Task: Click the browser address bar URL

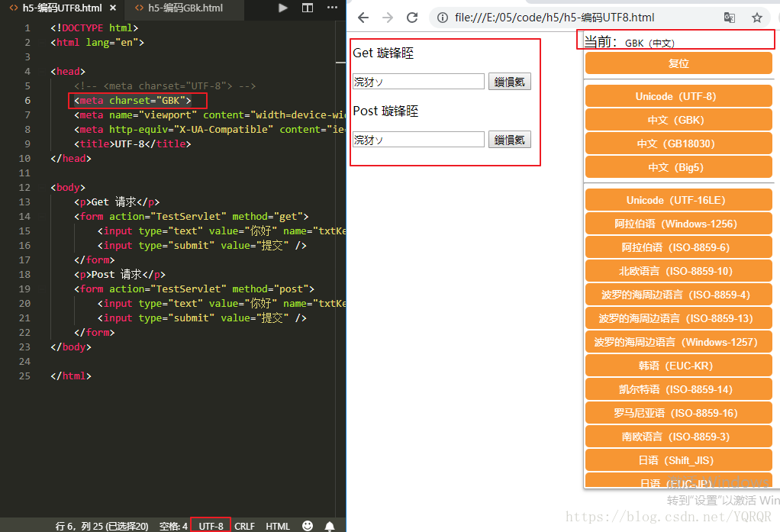Action: pos(554,18)
